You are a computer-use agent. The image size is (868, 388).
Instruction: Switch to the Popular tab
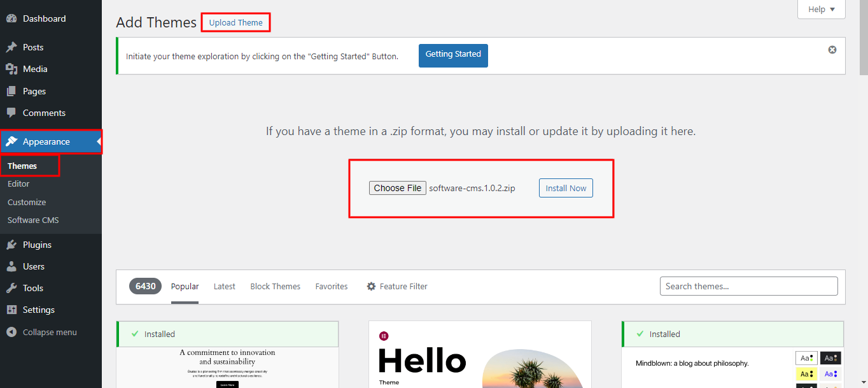click(185, 287)
